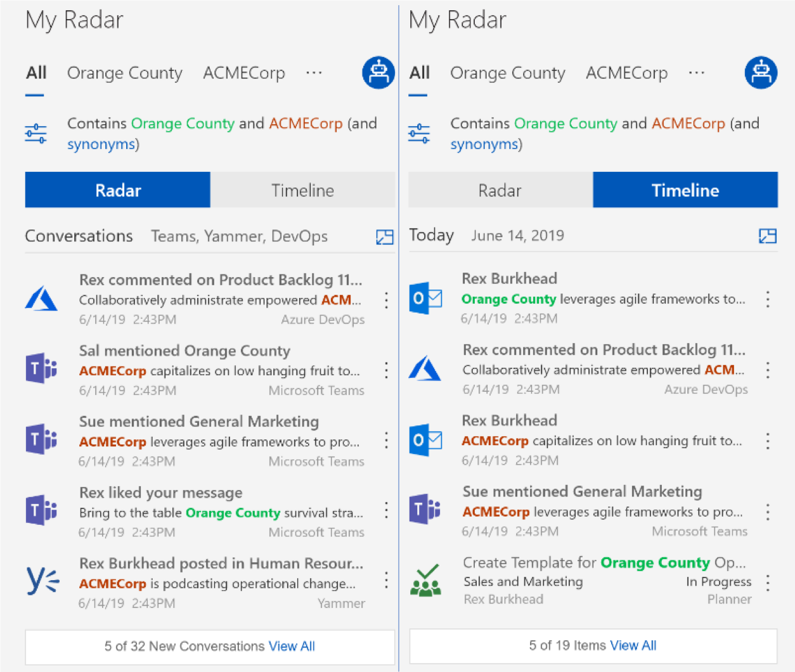Click Azure DevOps icon in Timeline list

pos(425,368)
